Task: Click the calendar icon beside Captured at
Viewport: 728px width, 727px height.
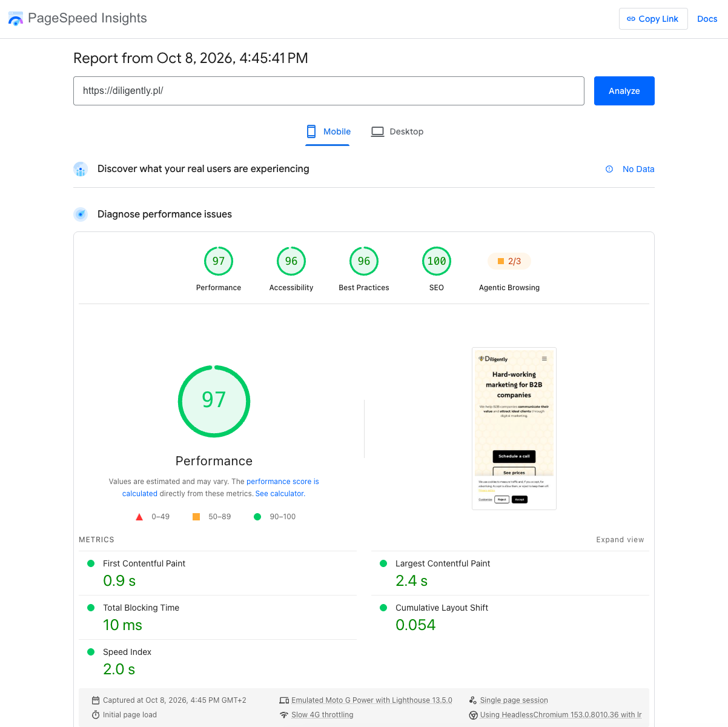Action: (x=96, y=700)
